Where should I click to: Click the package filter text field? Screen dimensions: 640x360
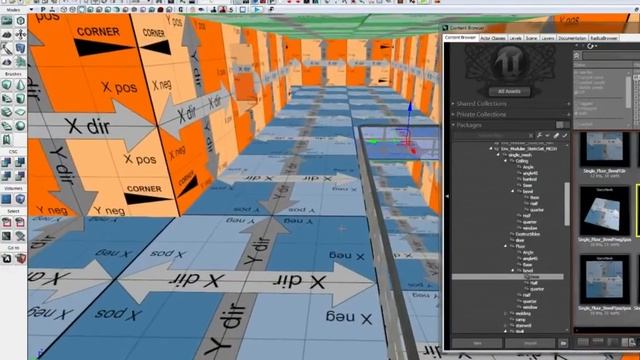tap(491, 136)
